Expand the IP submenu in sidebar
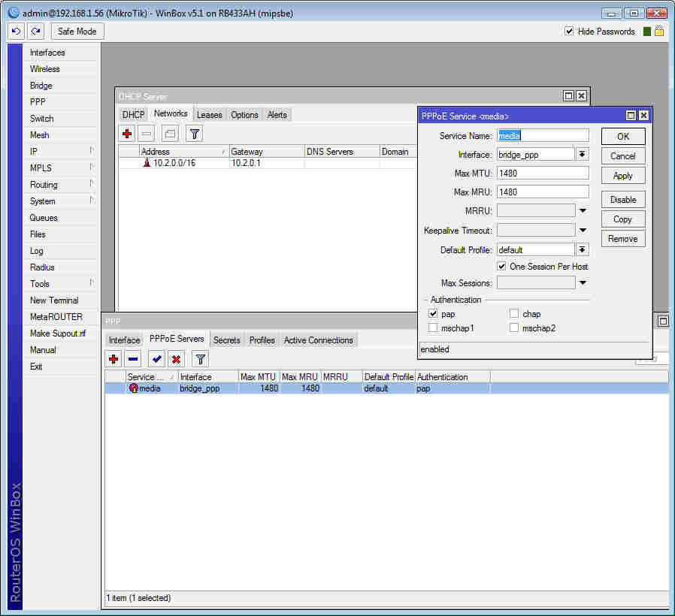The width and height of the screenshot is (675, 616). pos(91,150)
